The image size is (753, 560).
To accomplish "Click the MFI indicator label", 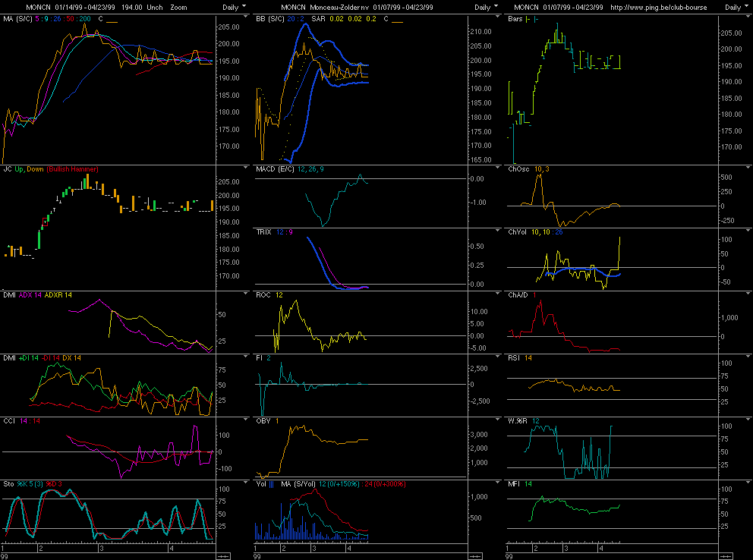I will pyautogui.click(x=514, y=483).
